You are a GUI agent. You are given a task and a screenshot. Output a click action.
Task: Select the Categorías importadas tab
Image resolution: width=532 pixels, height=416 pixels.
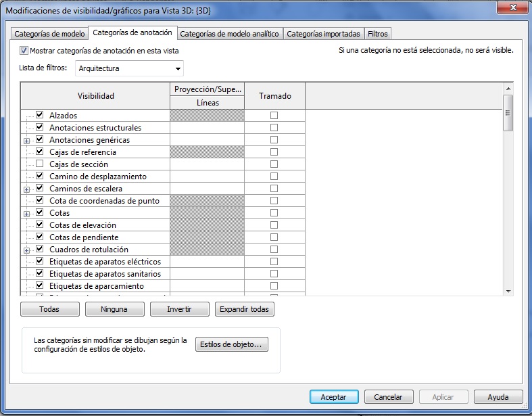(323, 34)
